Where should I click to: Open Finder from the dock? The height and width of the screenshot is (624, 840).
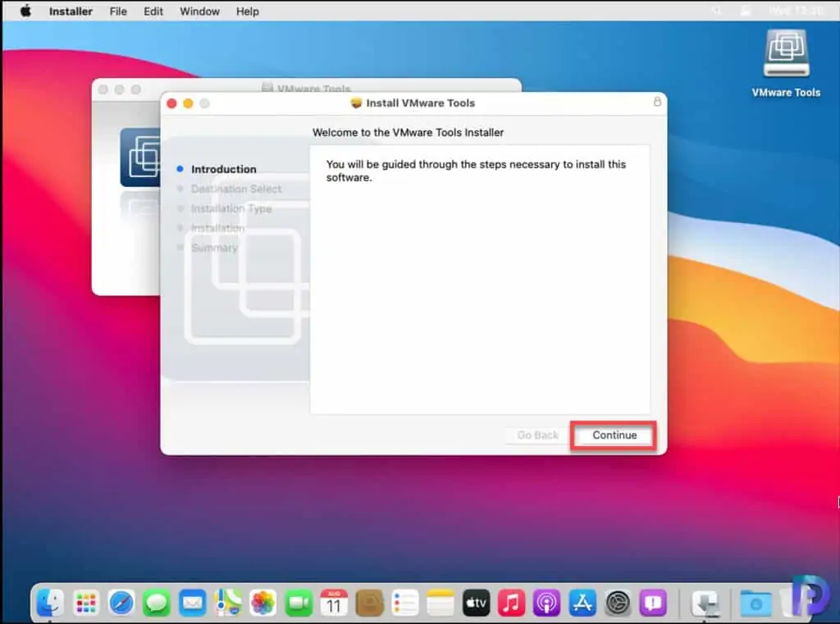pos(50,604)
